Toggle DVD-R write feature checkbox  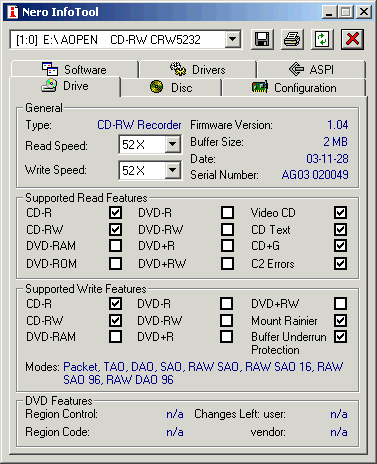coord(226,303)
